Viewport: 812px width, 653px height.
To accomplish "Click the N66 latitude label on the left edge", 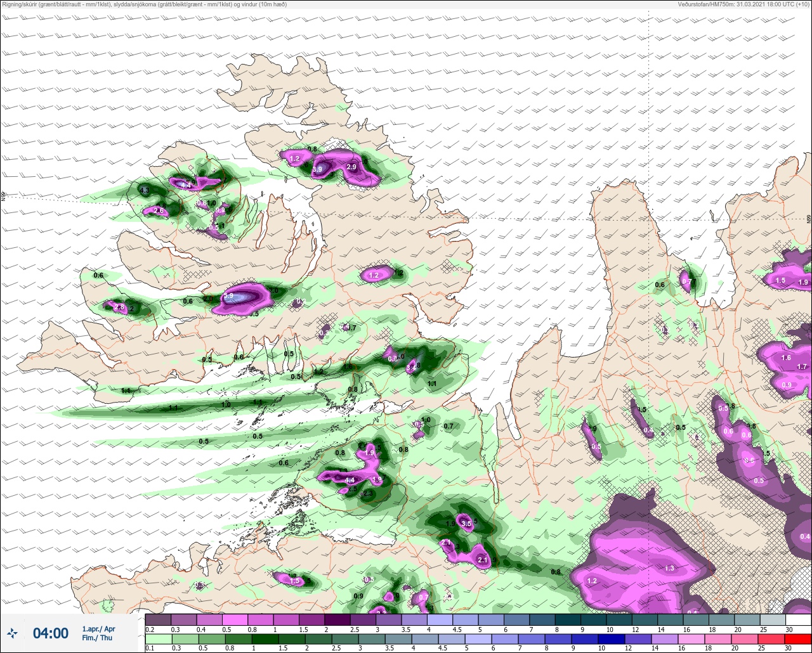I will (3, 197).
